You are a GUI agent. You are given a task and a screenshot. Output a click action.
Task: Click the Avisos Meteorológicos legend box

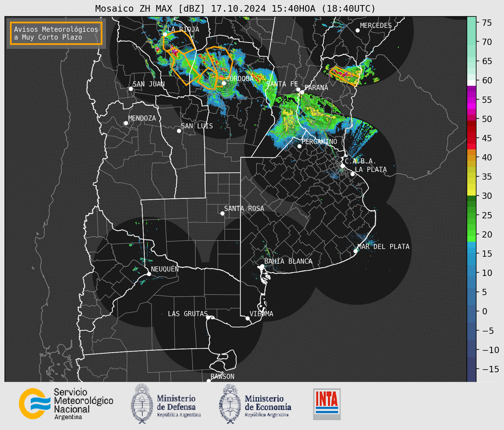tap(56, 33)
